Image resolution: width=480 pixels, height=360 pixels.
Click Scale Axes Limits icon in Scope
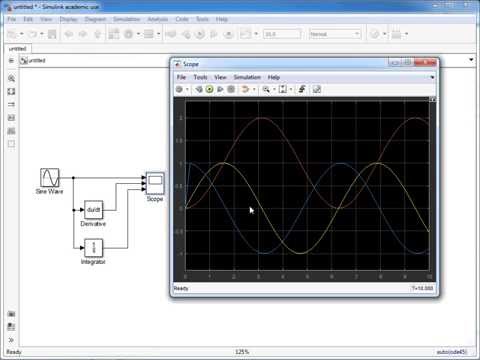[283, 89]
